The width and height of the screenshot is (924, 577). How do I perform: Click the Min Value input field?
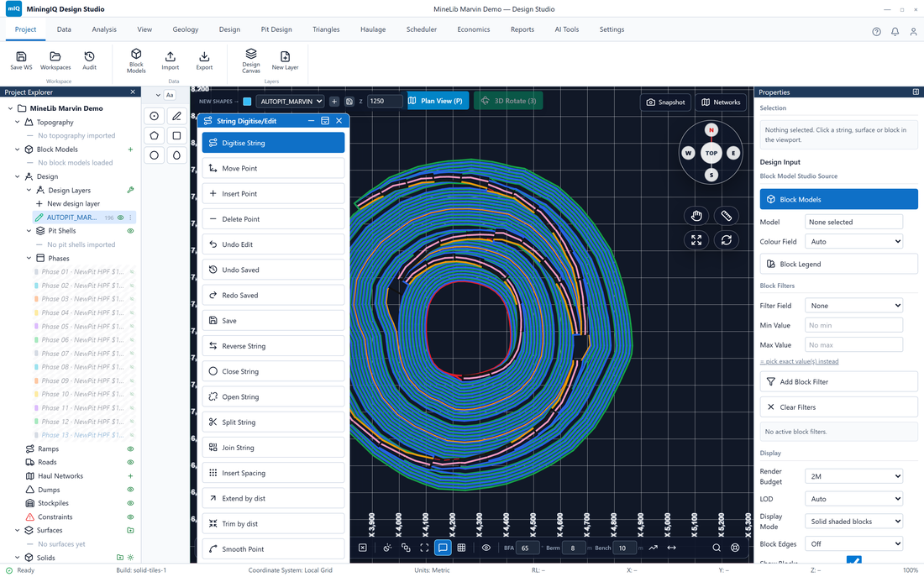[x=854, y=325]
